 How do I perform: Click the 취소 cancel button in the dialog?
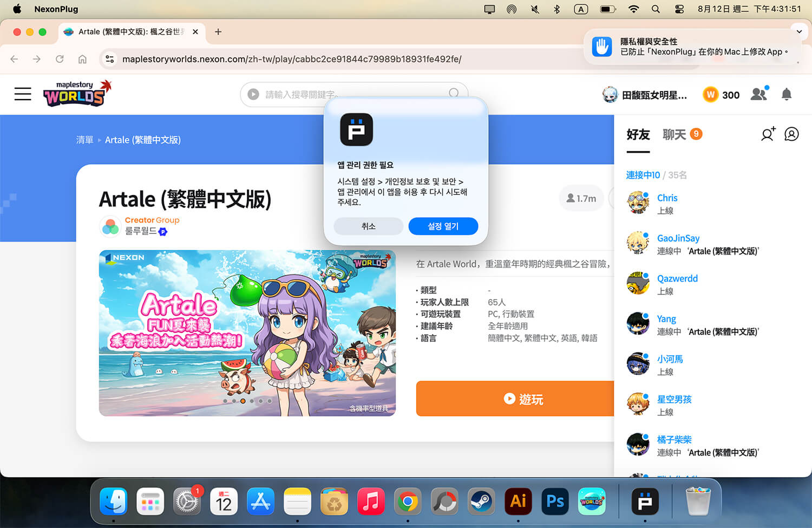[368, 226]
